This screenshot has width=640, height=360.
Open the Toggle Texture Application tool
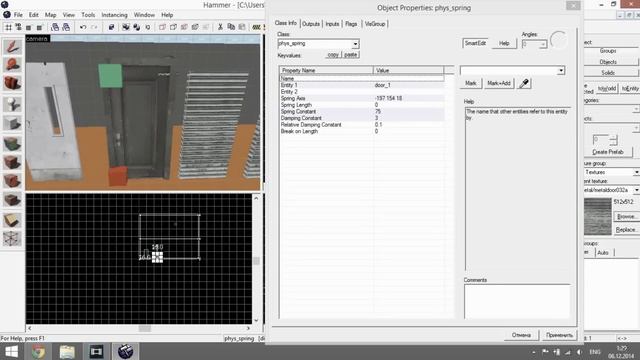click(x=12, y=143)
